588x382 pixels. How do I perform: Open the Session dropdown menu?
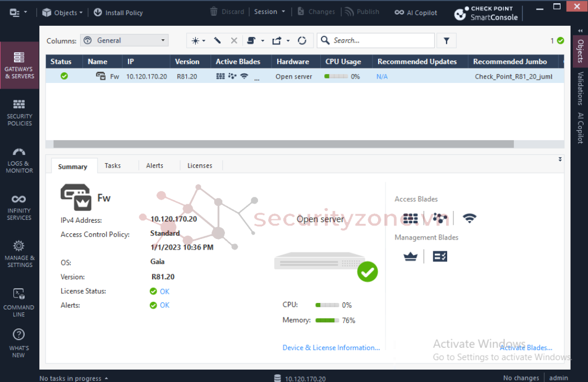pyautogui.click(x=269, y=11)
